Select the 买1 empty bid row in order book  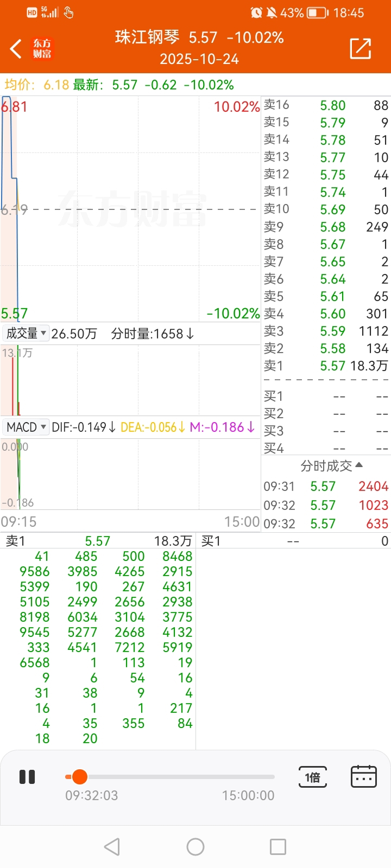coord(326,397)
